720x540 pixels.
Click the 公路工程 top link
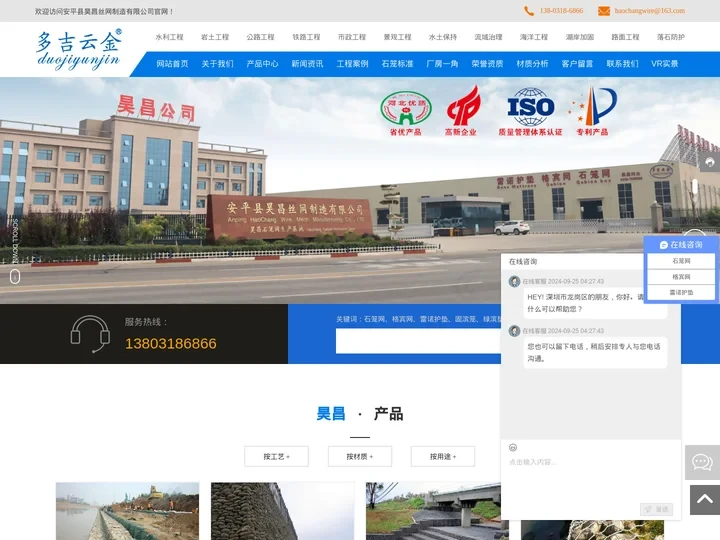[x=260, y=37]
